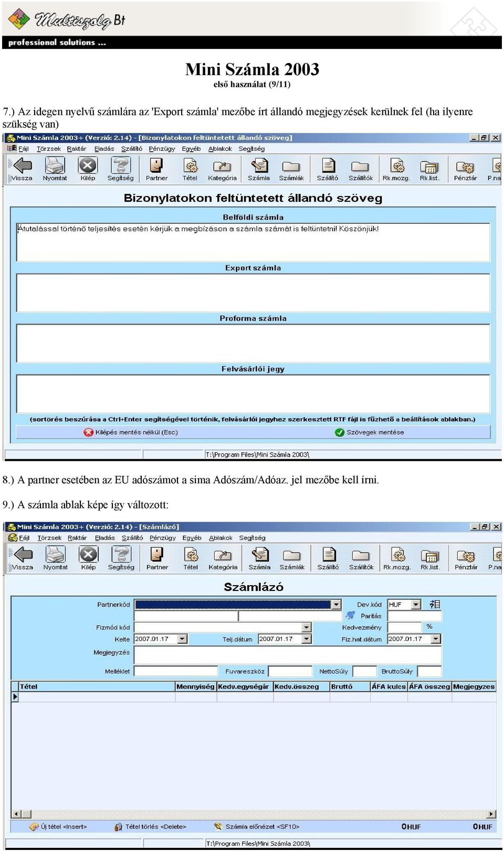Click the Melléklet input field
504x851 pixels.
coord(176,671)
